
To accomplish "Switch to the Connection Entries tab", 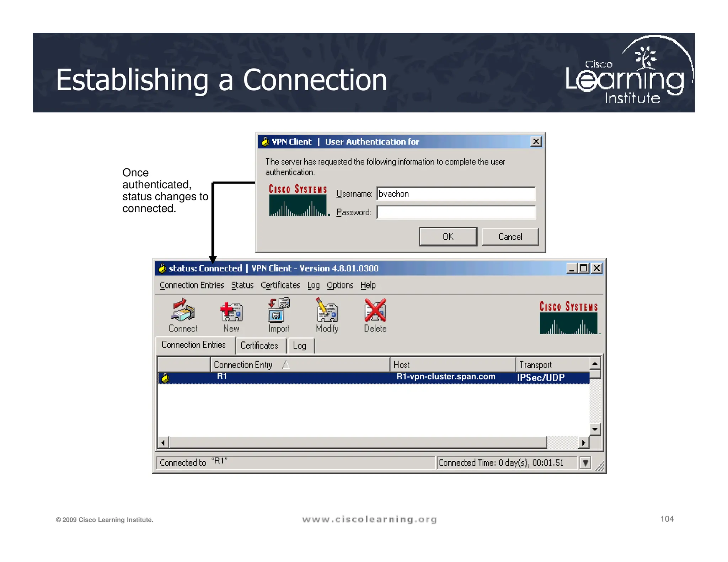I will pos(196,345).
